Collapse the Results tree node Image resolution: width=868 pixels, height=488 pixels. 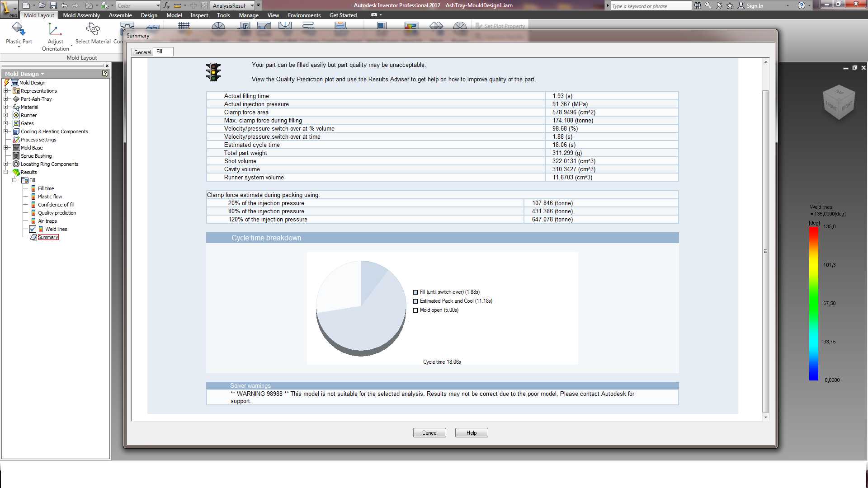6,172
